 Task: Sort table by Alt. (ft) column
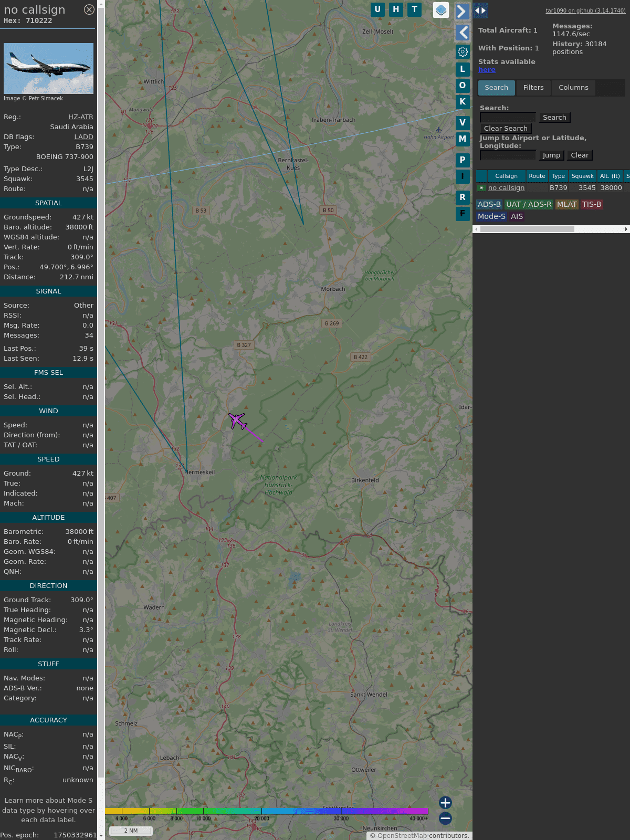click(x=610, y=176)
